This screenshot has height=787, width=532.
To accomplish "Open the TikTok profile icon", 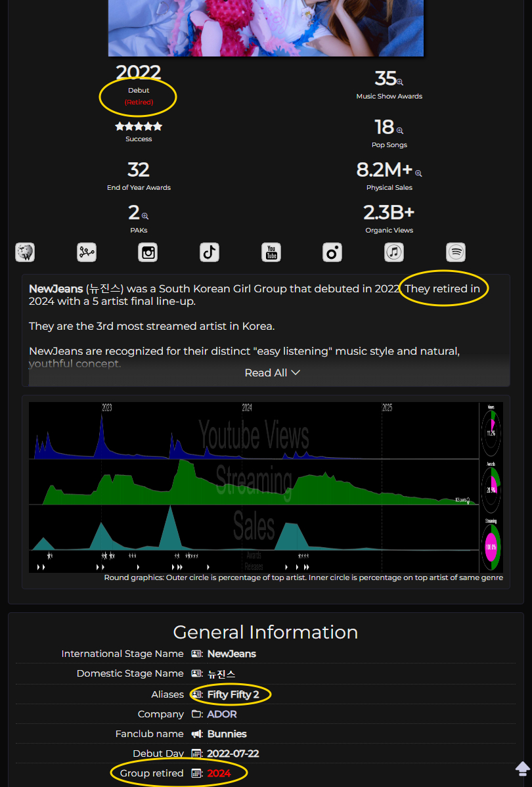I will pyautogui.click(x=210, y=252).
